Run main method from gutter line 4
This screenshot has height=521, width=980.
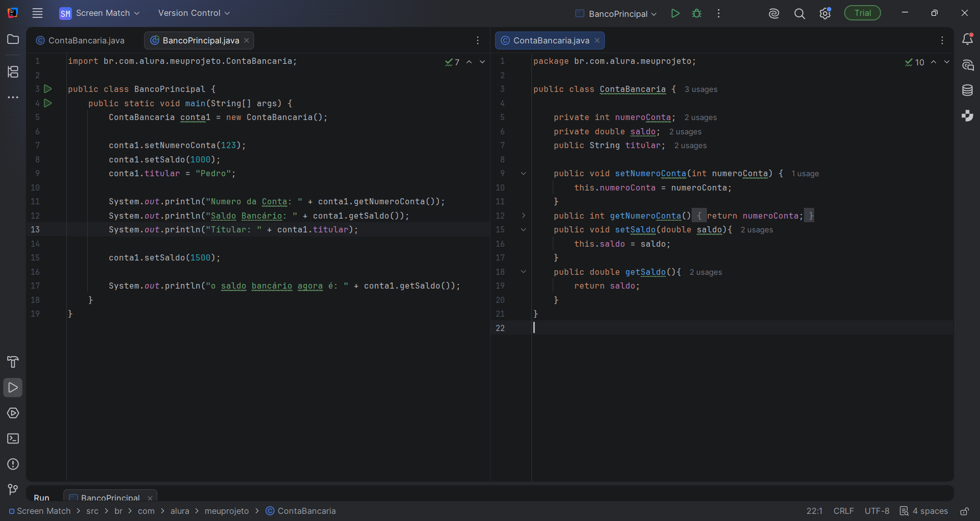pyautogui.click(x=48, y=103)
